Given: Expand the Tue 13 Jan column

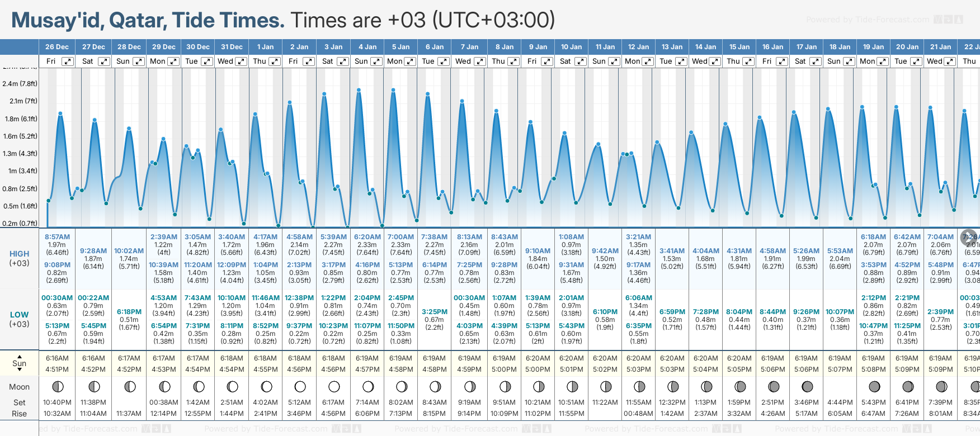Looking at the screenshot, I should click(x=681, y=61).
